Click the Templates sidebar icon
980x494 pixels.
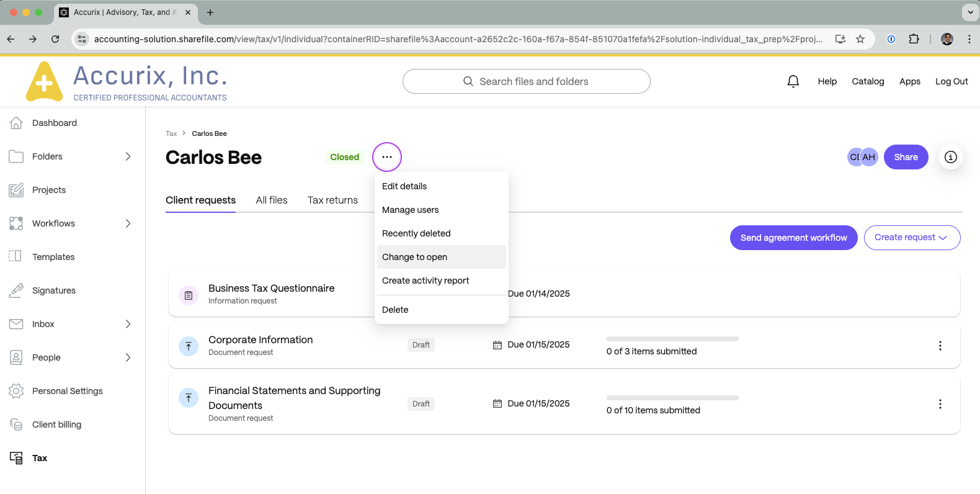point(16,257)
